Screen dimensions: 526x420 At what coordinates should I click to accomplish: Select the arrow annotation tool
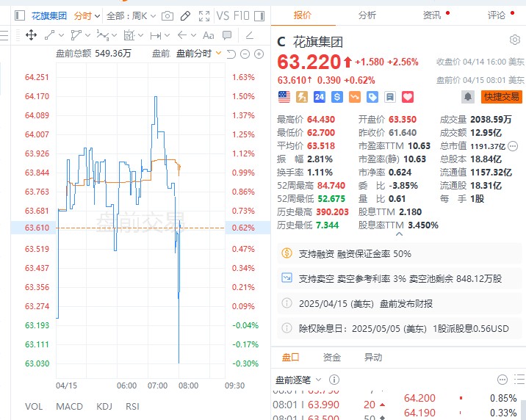(182, 35)
